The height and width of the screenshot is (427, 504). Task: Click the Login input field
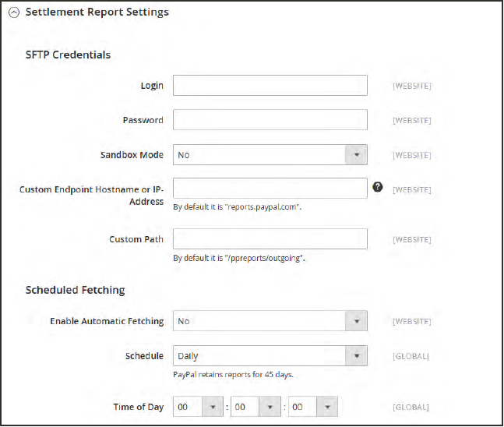[270, 85]
